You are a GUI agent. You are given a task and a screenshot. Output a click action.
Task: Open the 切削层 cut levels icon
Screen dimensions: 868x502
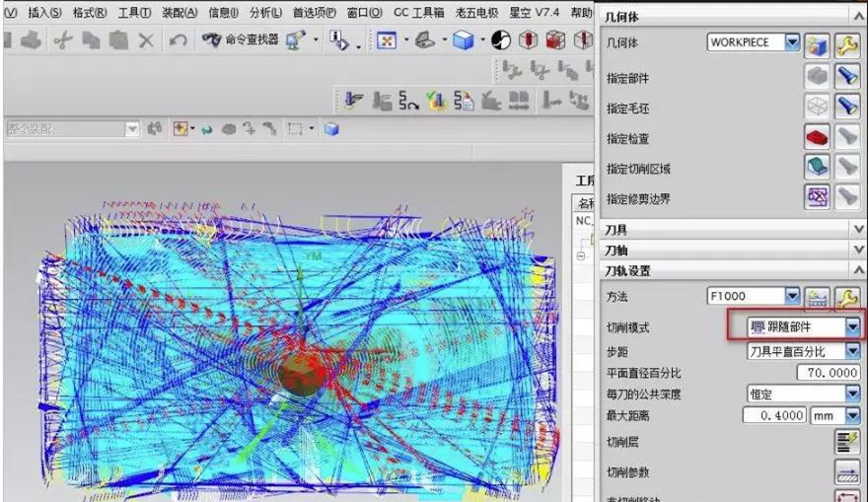tap(846, 442)
